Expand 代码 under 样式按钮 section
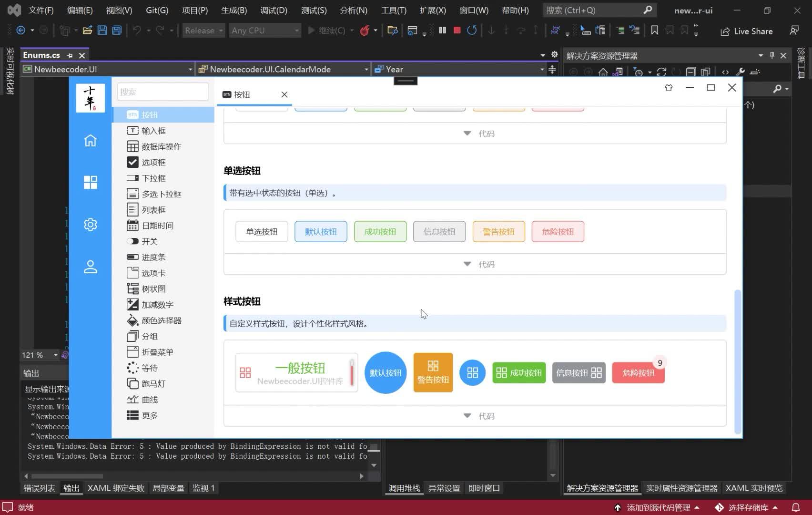This screenshot has width=812, height=515. click(479, 415)
